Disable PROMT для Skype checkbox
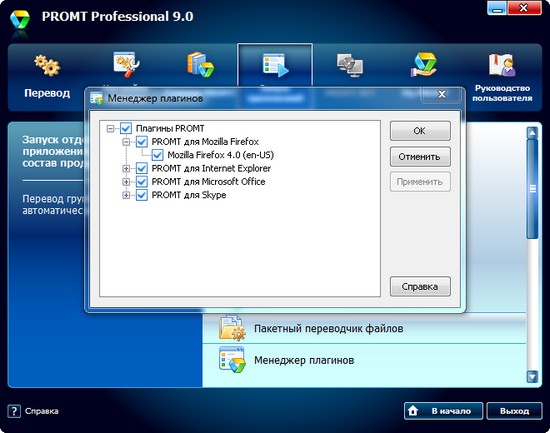This screenshot has height=433, width=550. [142, 195]
